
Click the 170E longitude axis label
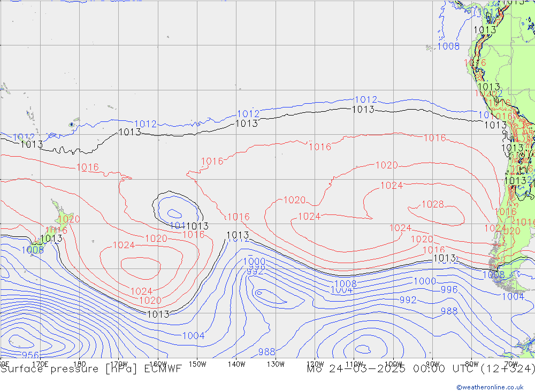tap(40, 364)
